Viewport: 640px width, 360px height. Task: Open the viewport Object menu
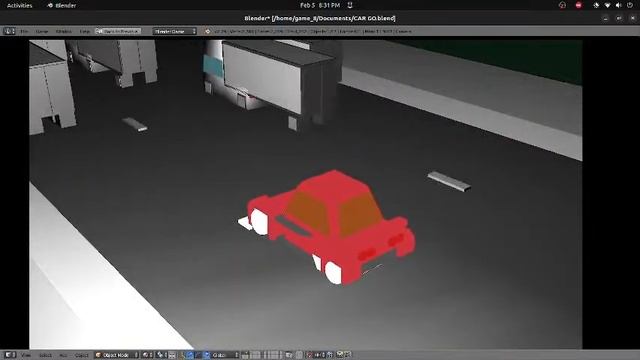(x=82, y=355)
